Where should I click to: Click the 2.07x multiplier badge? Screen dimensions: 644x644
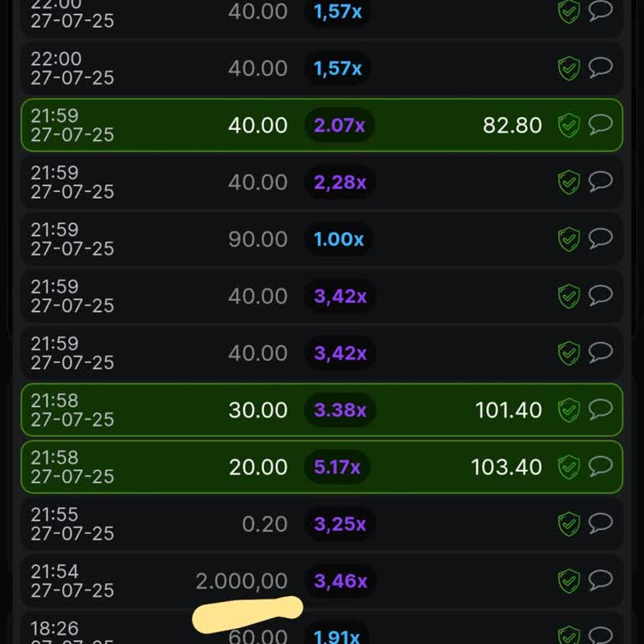tap(340, 126)
